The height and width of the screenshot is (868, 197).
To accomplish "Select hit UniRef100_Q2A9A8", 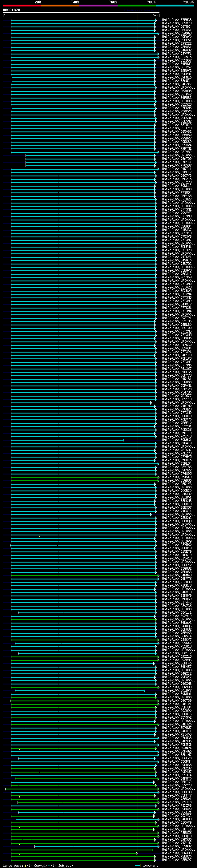I will tap(176, 34).
